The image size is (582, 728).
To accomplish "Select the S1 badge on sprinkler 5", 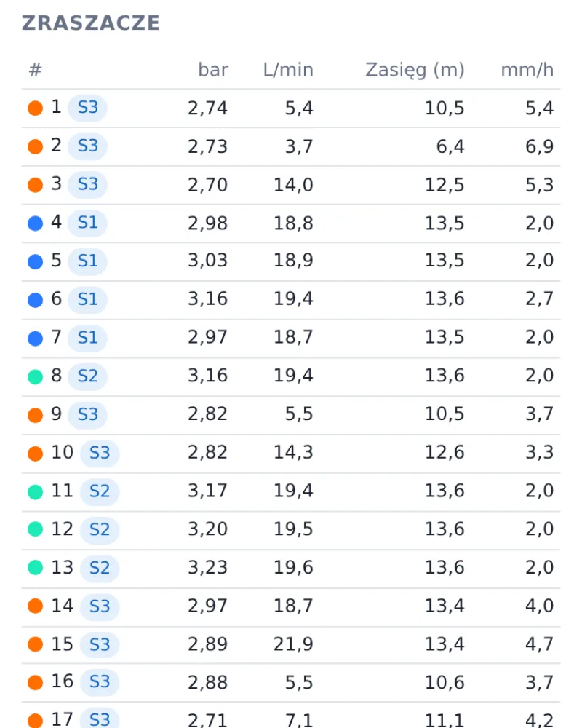I will pos(88,261).
